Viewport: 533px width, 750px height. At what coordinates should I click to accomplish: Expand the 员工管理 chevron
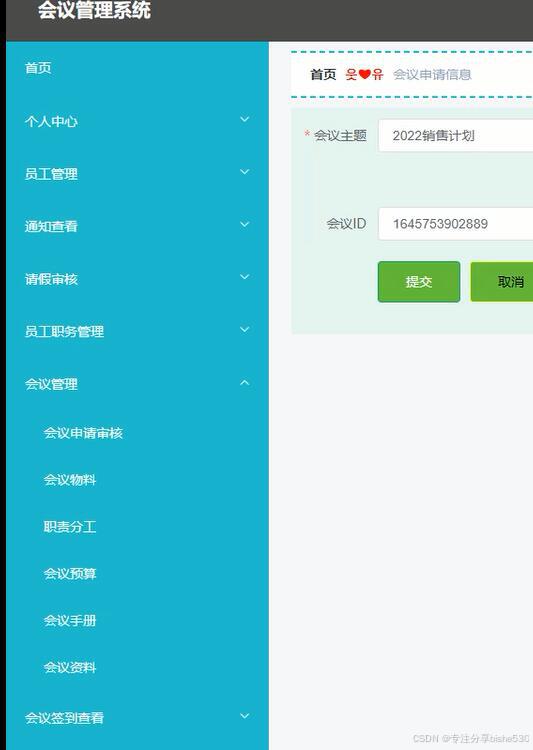click(x=244, y=172)
